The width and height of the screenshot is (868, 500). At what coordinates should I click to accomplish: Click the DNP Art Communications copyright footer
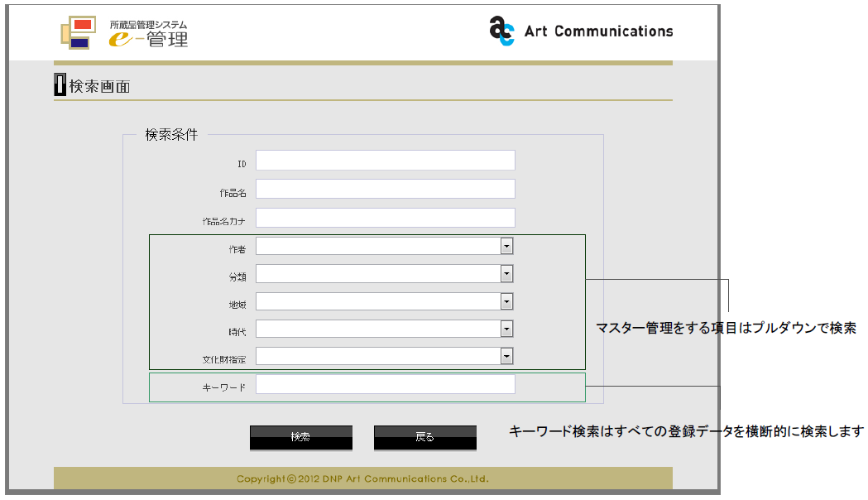(x=362, y=478)
